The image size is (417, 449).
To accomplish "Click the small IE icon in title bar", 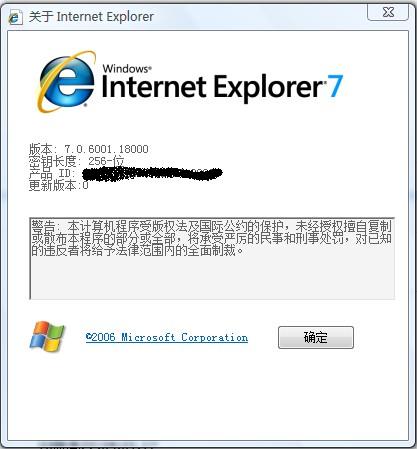I will click(x=15, y=17).
